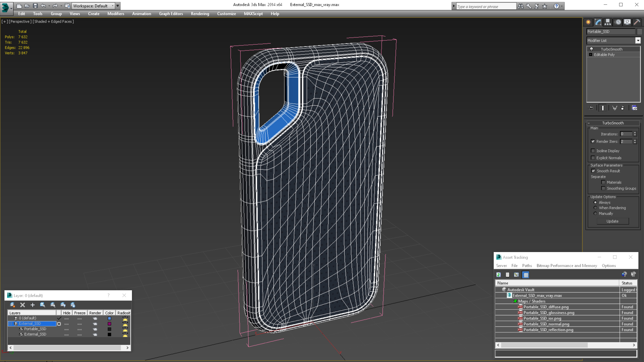Image resolution: width=644 pixels, height=362 pixels.
Task: Switch Asset Tracking to tree view icon
Action: tap(516, 275)
